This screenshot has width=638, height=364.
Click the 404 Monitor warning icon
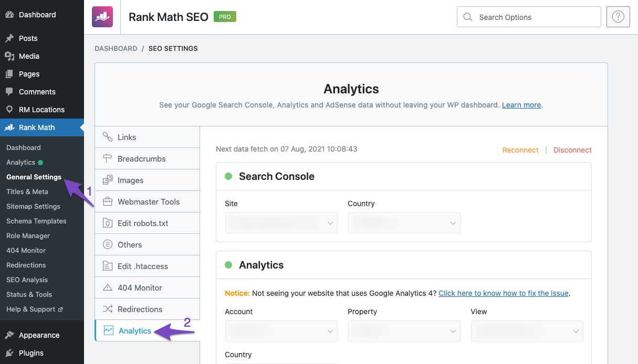tap(108, 288)
